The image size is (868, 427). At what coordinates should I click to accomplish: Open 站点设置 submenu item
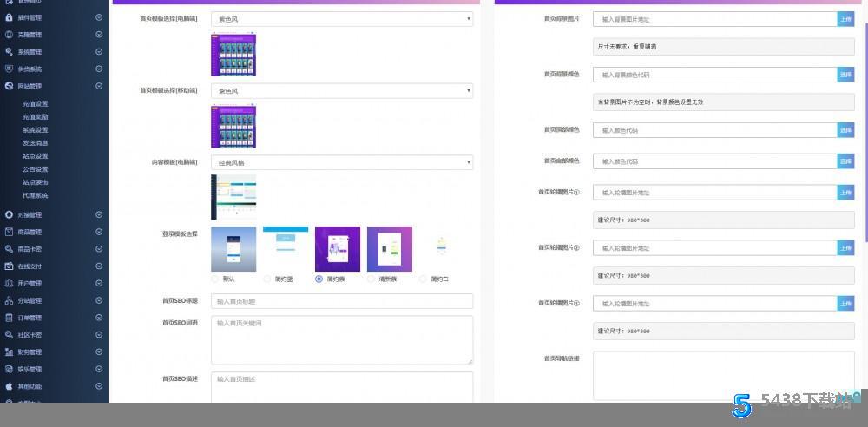coord(35,156)
